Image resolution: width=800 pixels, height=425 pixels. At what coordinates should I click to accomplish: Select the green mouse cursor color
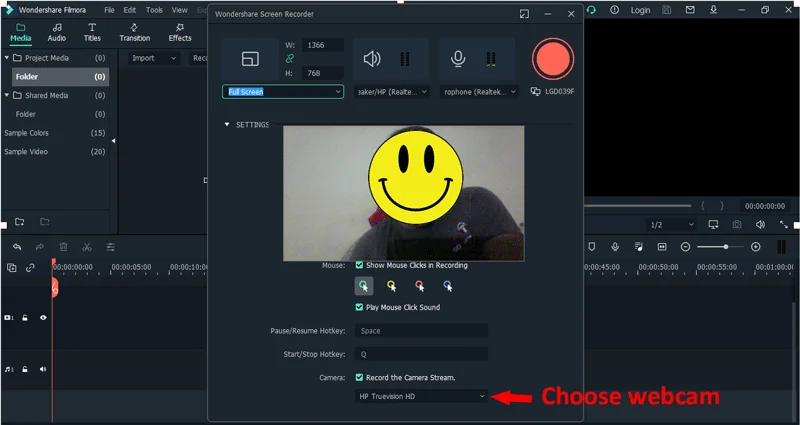[364, 286]
